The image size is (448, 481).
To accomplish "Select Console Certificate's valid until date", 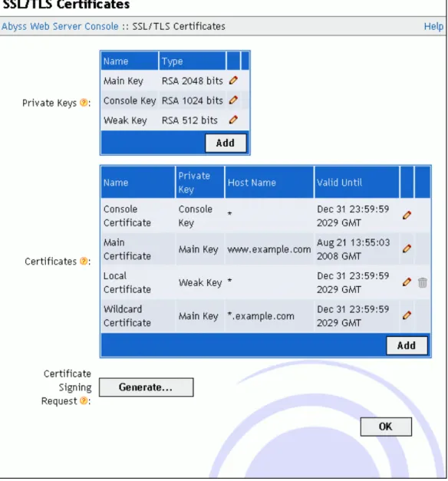I will (353, 216).
